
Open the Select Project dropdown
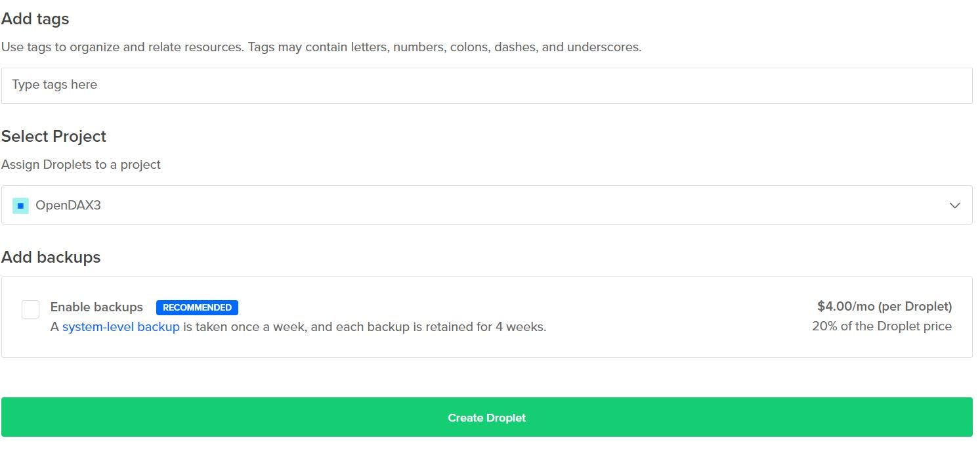[x=486, y=205]
